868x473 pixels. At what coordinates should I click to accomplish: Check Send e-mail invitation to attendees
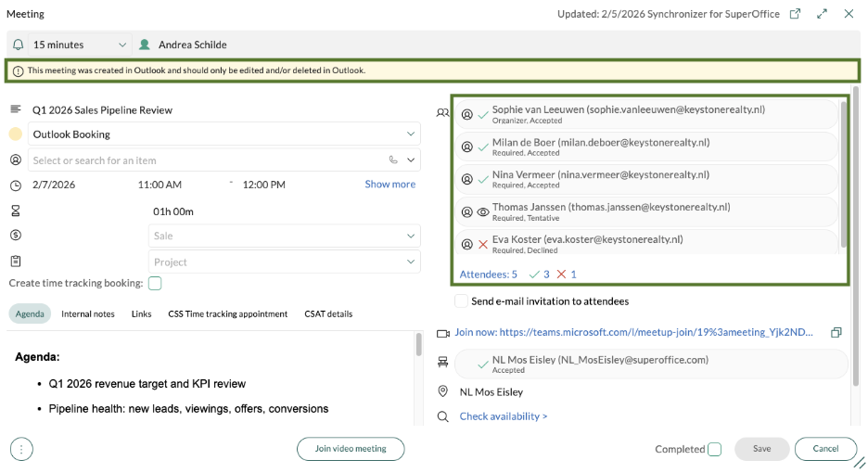pos(461,301)
